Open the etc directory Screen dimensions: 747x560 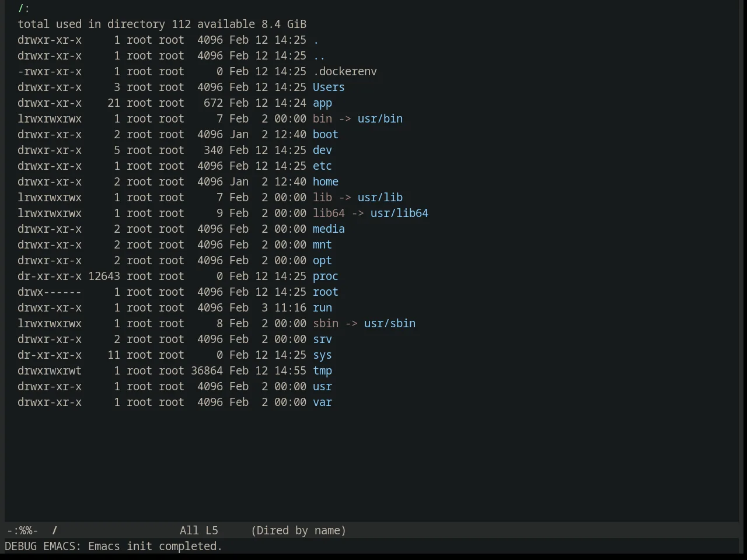click(x=322, y=166)
